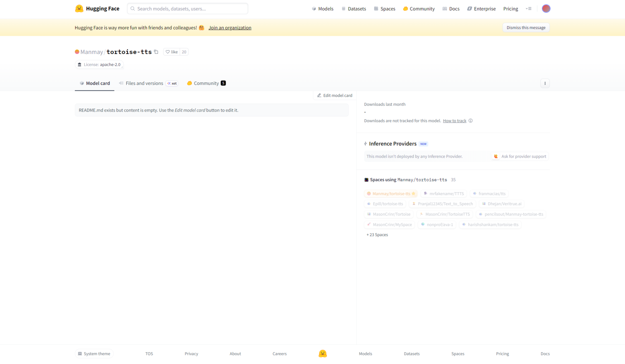Image resolution: width=625 pixels, height=364 pixels.
Task: Open the Manmay/tortoise-tts space chip
Action: click(391, 194)
